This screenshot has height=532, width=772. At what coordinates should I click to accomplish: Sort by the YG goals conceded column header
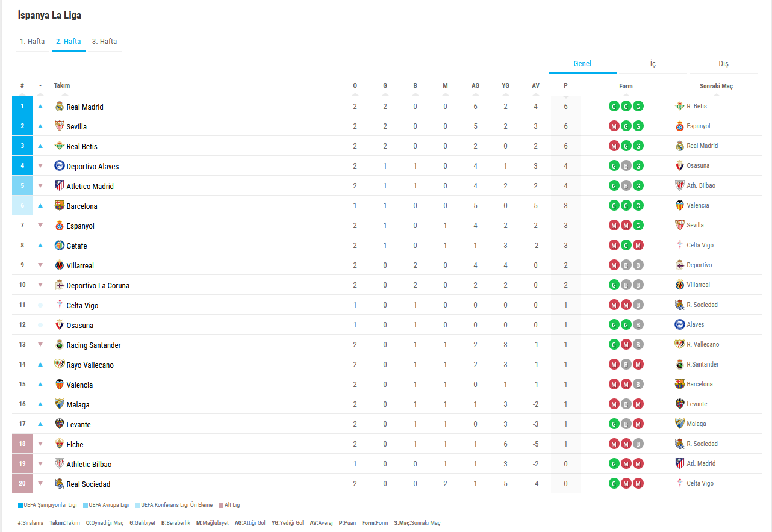(505, 85)
